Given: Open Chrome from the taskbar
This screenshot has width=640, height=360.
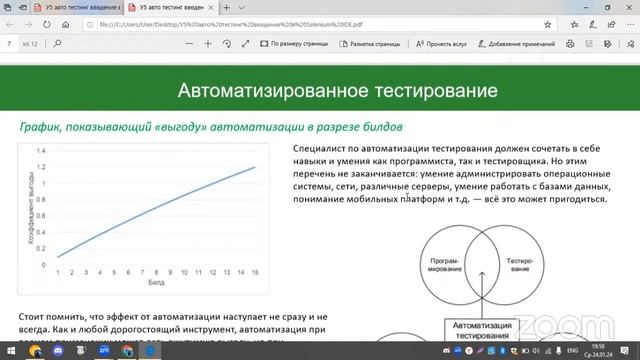Looking at the screenshot, I should click(127, 351).
